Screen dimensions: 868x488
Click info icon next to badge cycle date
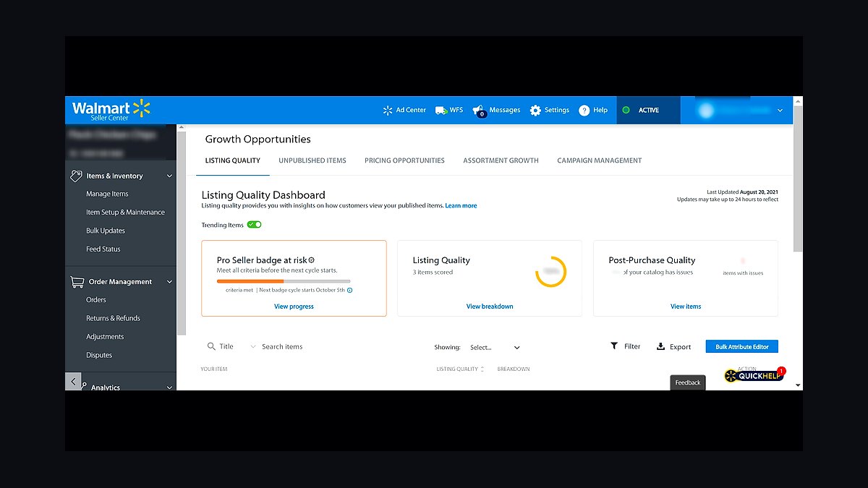point(350,290)
